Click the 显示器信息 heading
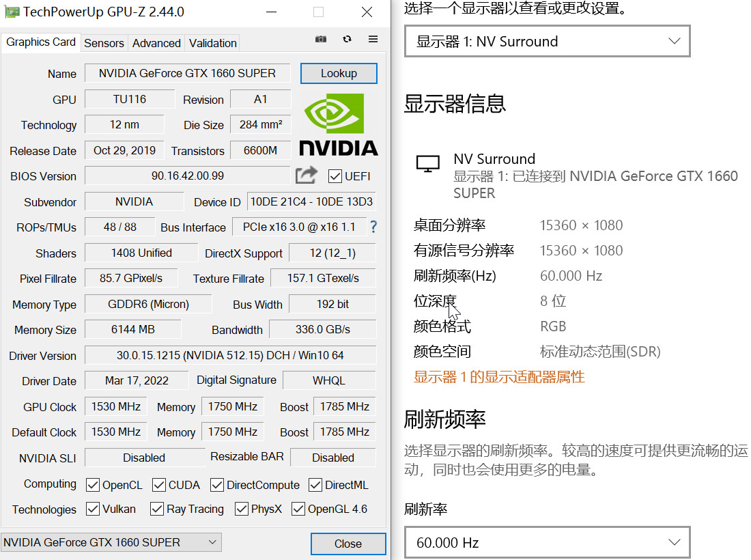Viewport: 751px width, 560px height. [455, 104]
